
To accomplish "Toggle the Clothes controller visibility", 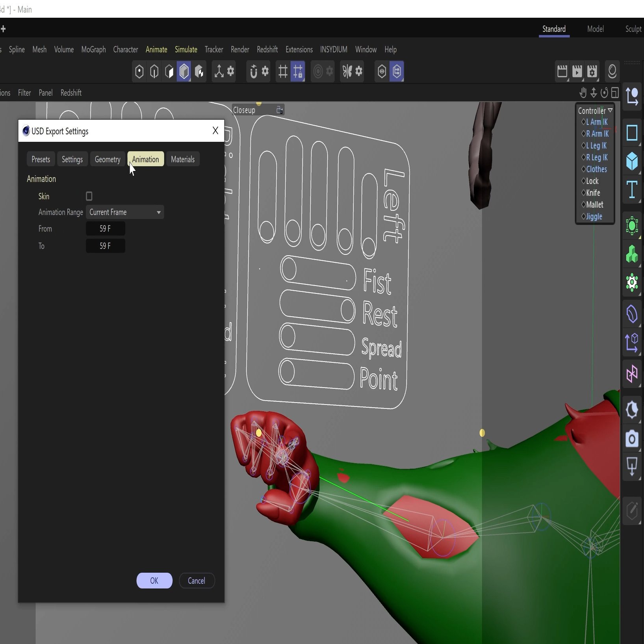I will pos(596,169).
